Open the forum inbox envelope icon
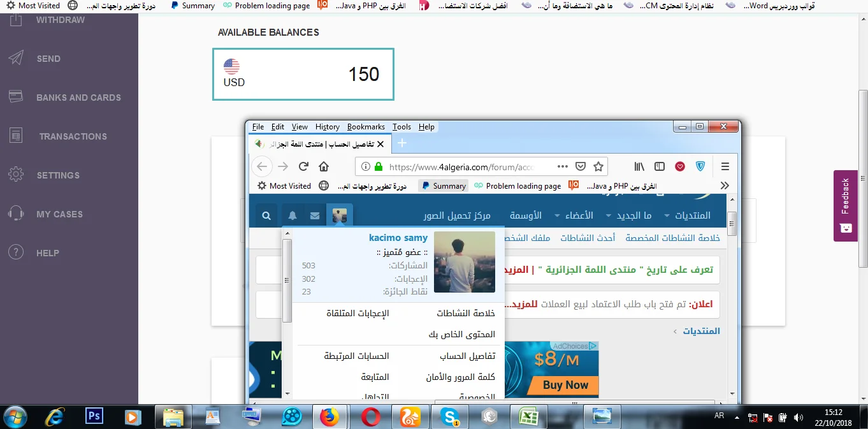The width and height of the screenshot is (868, 429). tap(315, 216)
